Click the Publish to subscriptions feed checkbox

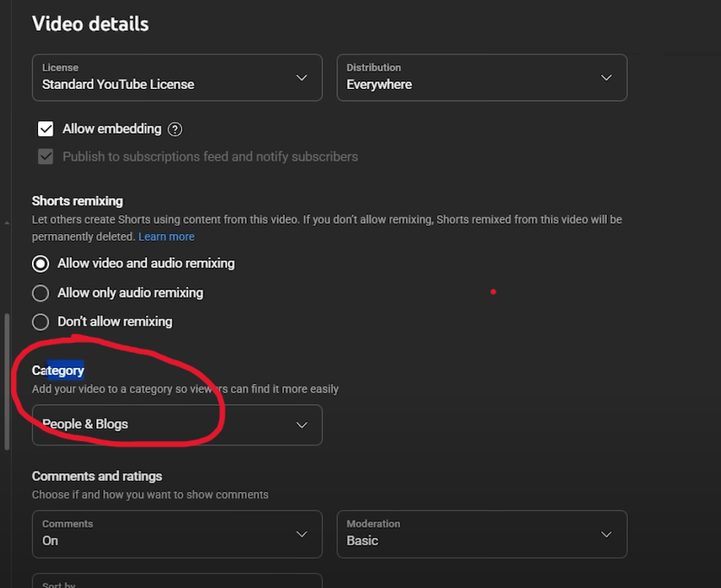(x=45, y=156)
